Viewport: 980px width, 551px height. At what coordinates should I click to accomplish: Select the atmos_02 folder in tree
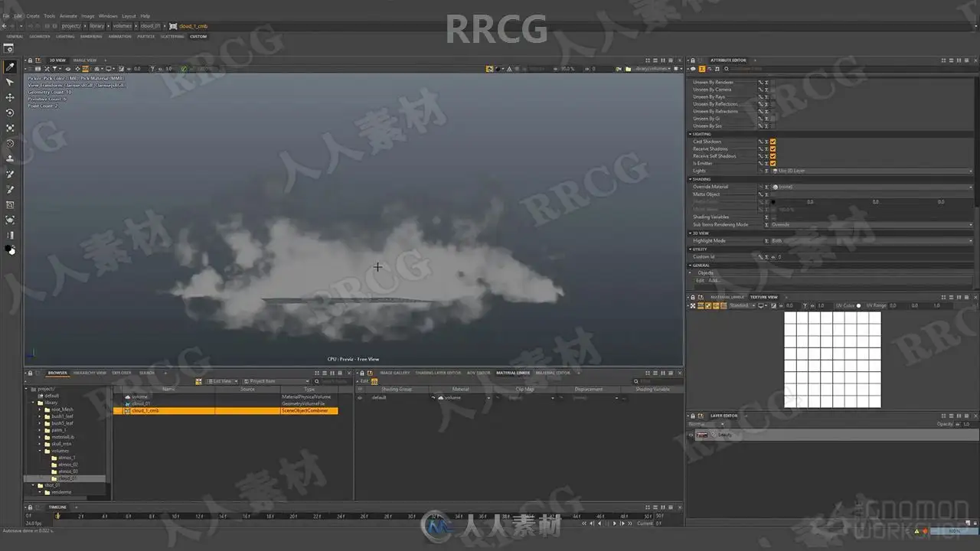[67, 465]
